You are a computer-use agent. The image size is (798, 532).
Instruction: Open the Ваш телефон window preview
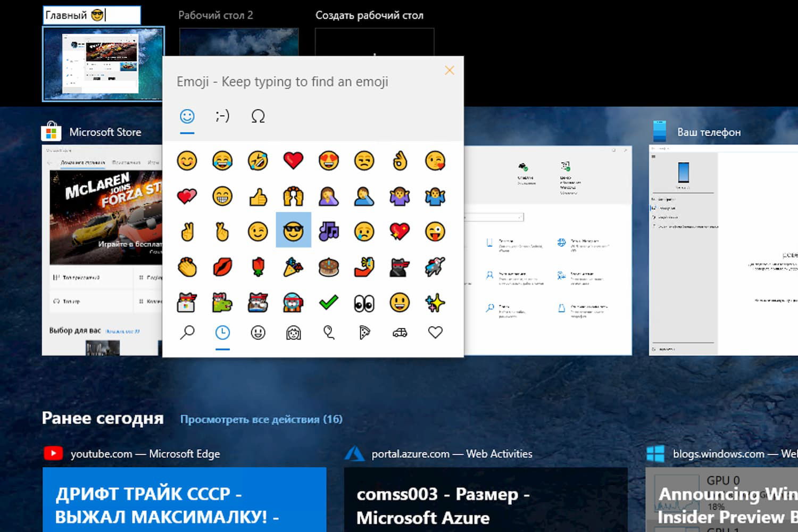(724, 250)
